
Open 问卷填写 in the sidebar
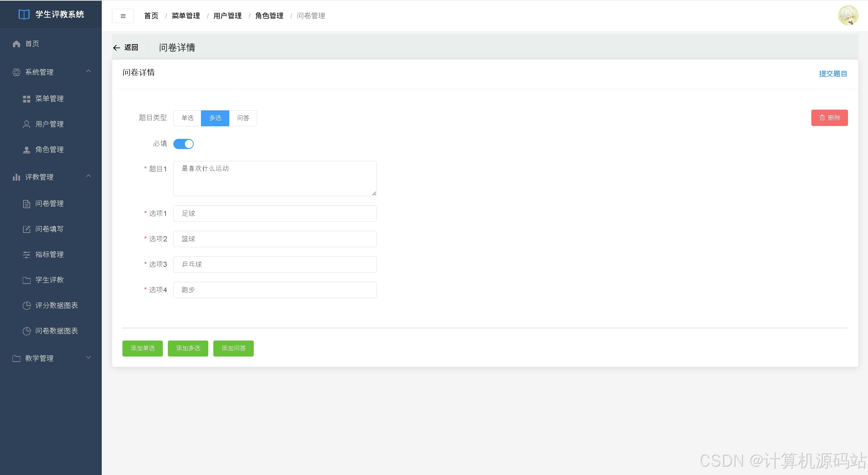point(51,229)
